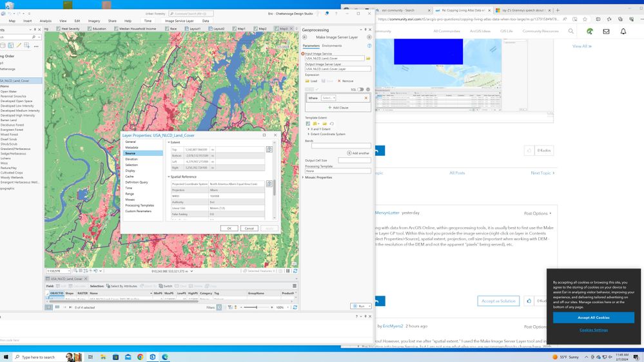Open more Contents list options ellipsis
Image resolution: width=644 pixels, height=362 pixels.
[x=36, y=46]
